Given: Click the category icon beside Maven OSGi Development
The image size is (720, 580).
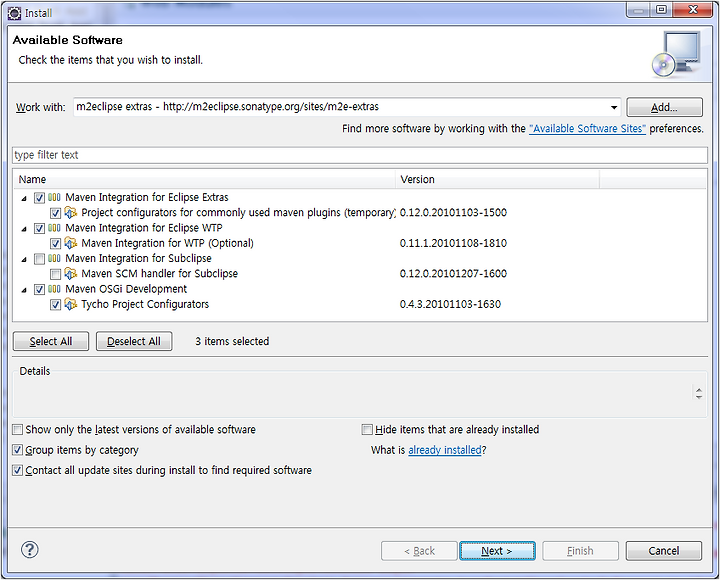Looking at the screenshot, I should point(54,289).
